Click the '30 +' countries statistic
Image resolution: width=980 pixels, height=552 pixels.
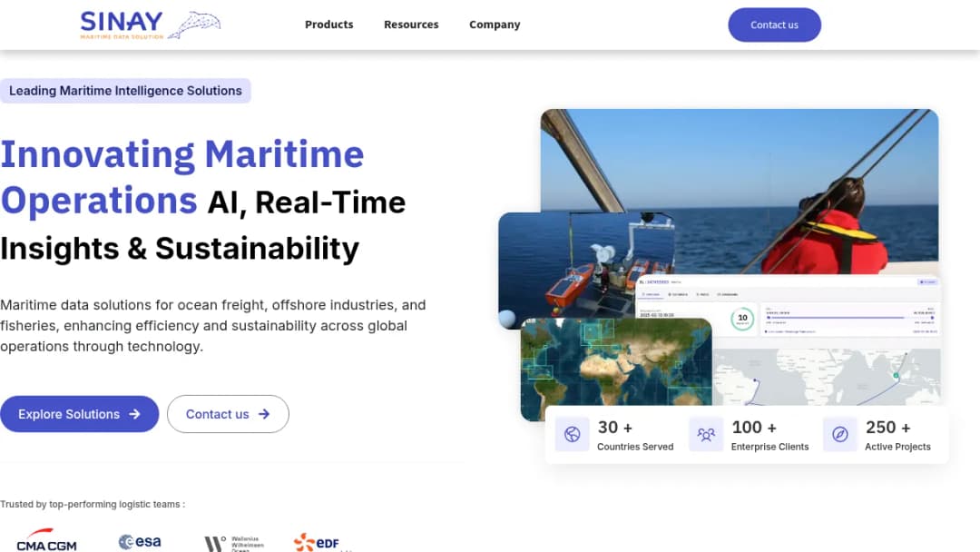click(x=615, y=428)
